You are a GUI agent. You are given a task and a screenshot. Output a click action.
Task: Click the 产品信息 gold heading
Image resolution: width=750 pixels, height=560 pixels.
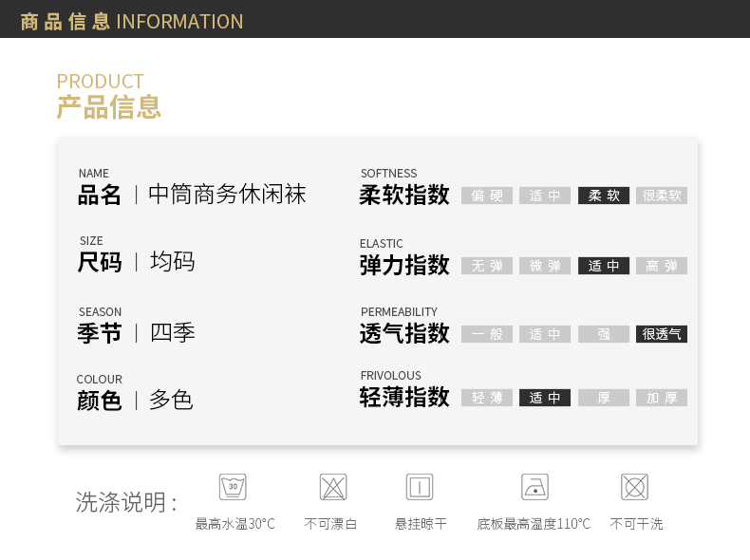coord(108,106)
